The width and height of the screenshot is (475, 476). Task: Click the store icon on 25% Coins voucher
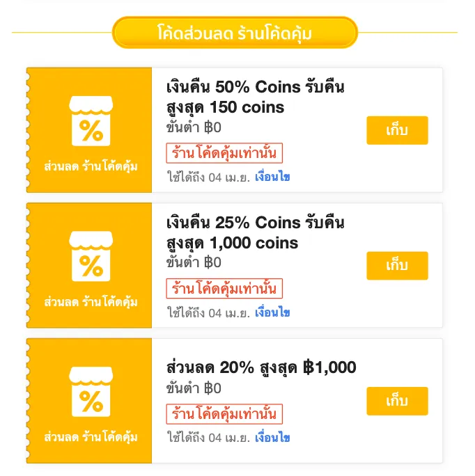[x=91, y=258]
